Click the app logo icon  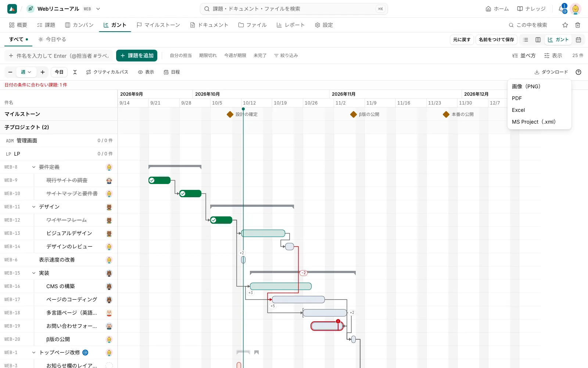12,9
